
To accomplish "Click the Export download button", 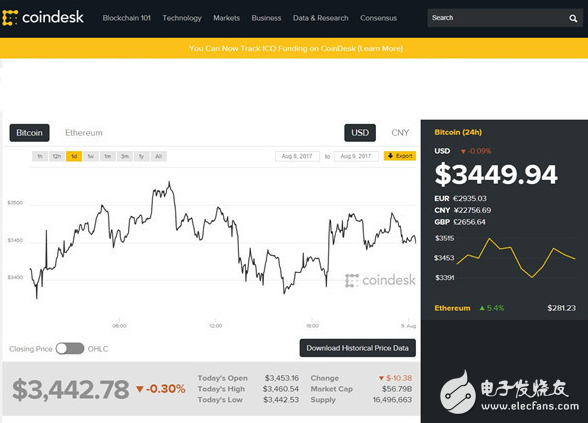I will point(400,156).
